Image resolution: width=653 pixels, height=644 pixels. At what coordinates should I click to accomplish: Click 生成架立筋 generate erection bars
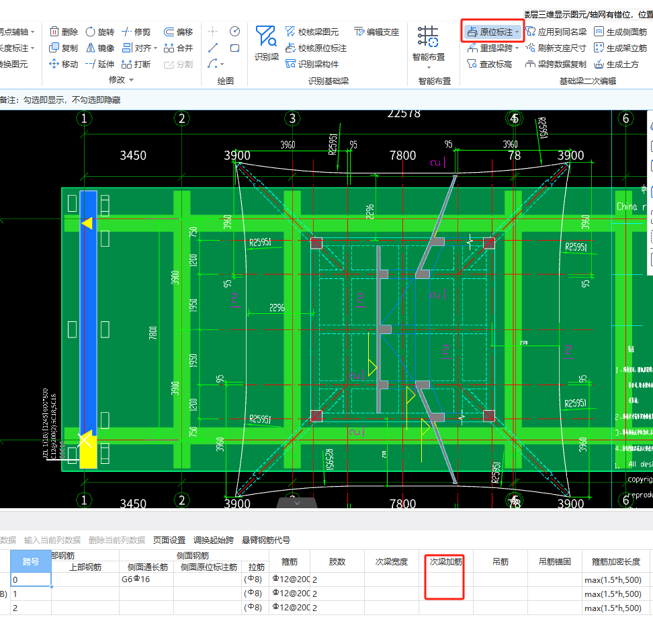coord(621,48)
